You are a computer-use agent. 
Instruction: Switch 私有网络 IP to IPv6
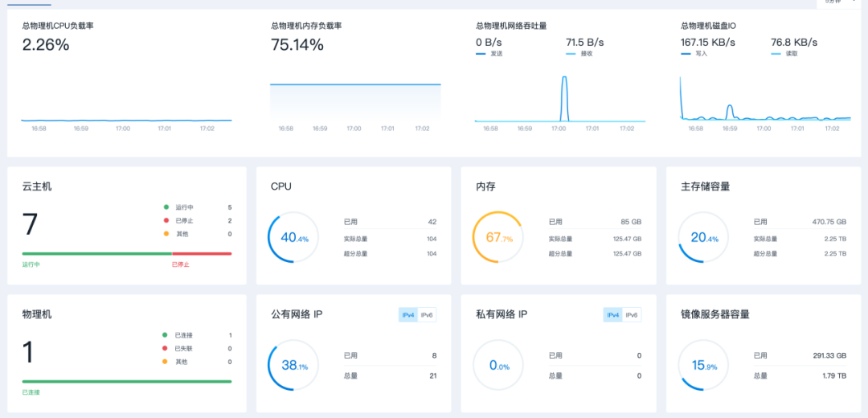point(632,315)
